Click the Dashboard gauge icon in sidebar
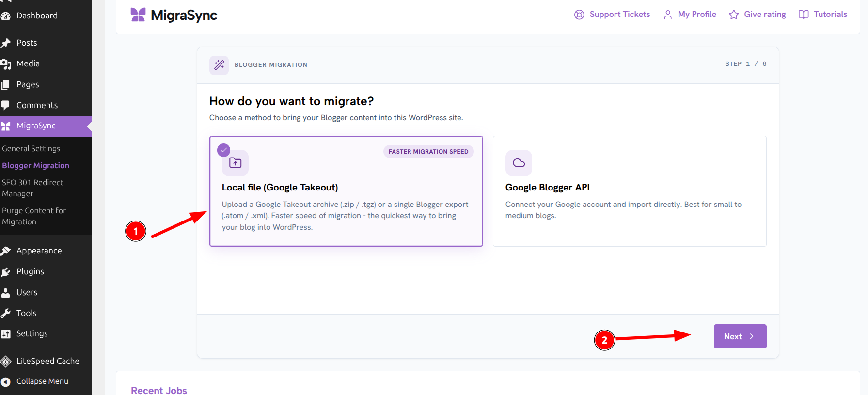Viewport: 868px width, 395px height. (x=6, y=16)
